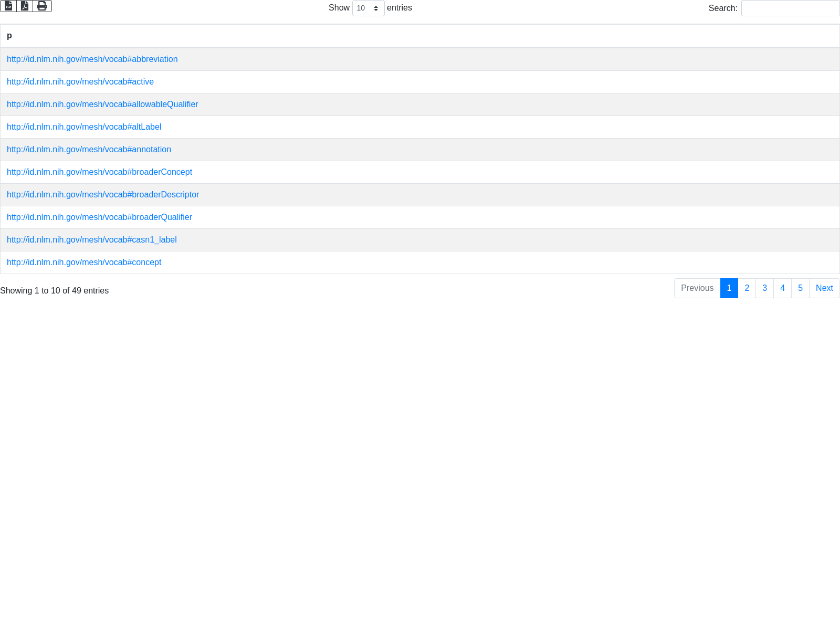Open the vocab#active link
840x630 pixels.
(80, 82)
